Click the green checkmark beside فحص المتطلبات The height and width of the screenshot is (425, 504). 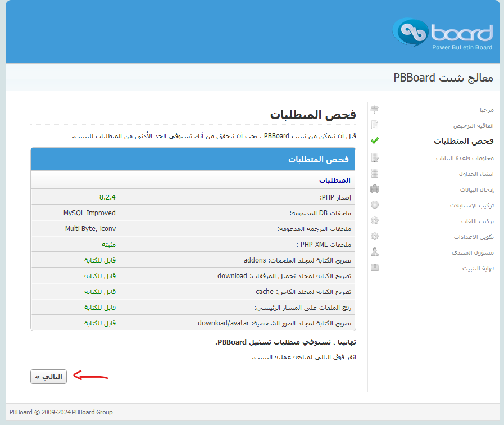coord(374,141)
